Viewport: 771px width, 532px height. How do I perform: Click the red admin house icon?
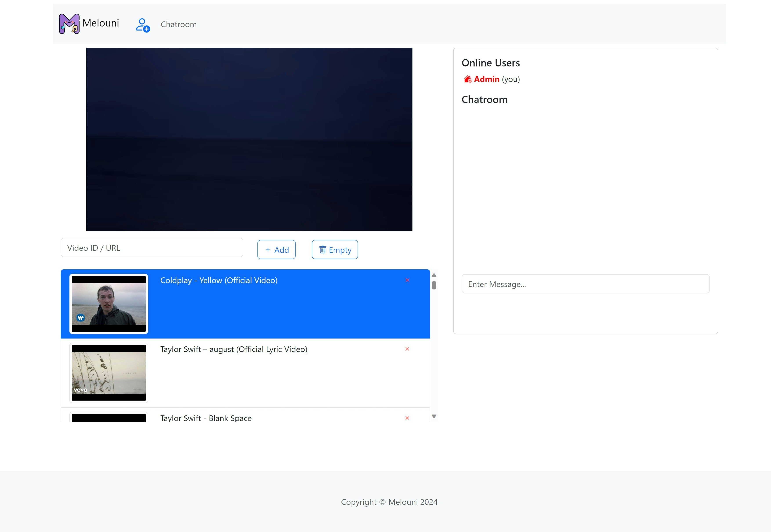[x=468, y=79]
